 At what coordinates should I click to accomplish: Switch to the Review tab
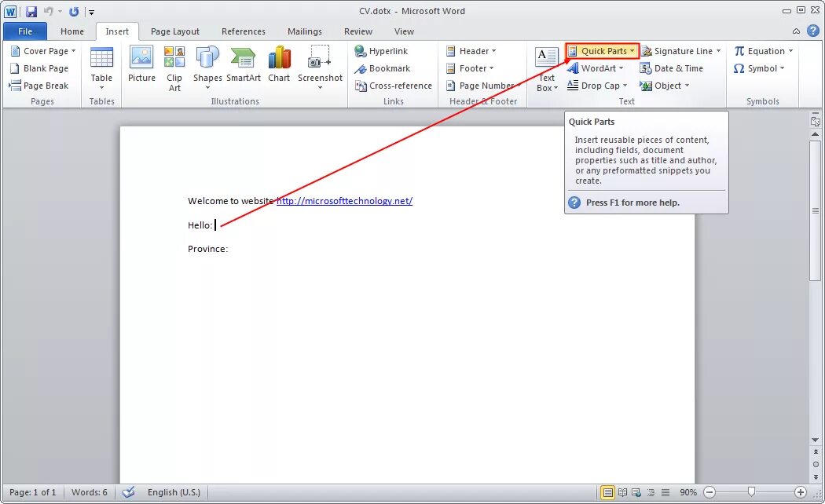click(x=357, y=31)
